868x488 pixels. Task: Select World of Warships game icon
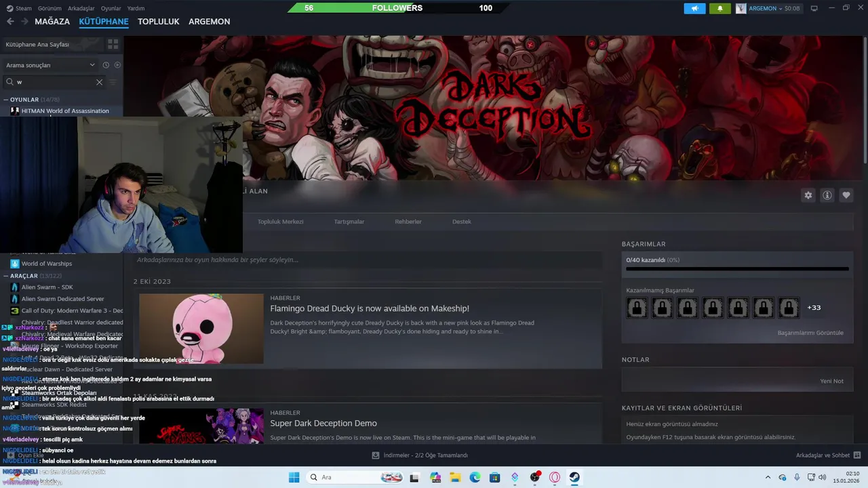tap(14, 264)
